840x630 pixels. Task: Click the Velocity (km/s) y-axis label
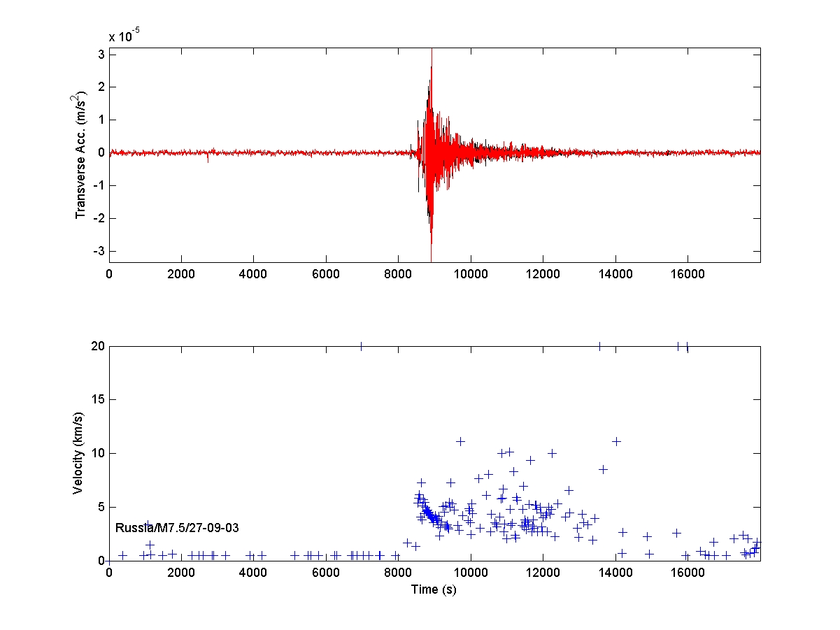pyautogui.click(x=78, y=453)
